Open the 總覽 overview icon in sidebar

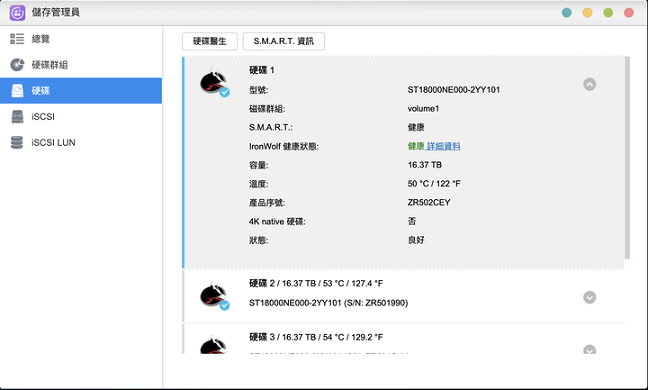17,39
